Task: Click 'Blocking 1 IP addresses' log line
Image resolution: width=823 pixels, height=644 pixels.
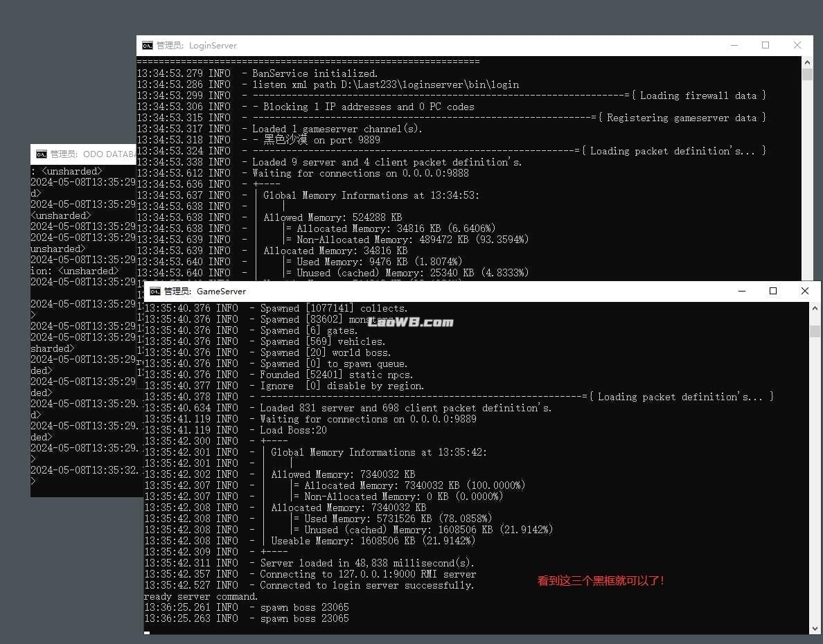Action: coord(306,107)
